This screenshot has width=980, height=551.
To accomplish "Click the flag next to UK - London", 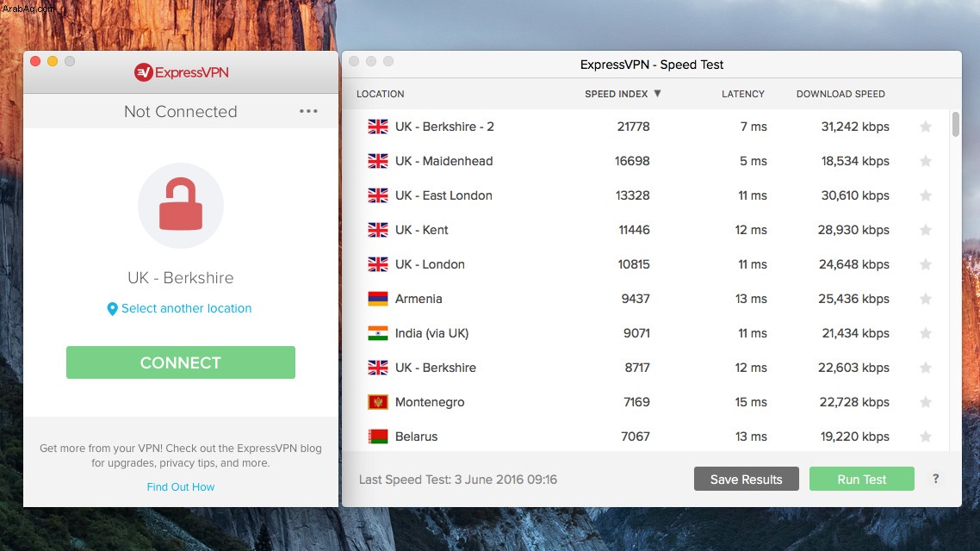I will coord(377,264).
